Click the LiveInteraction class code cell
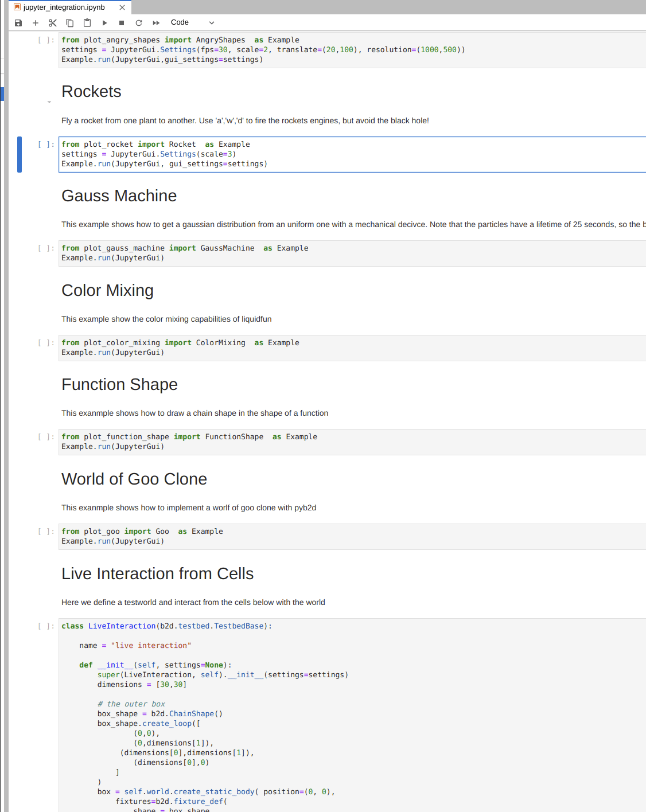The height and width of the screenshot is (812, 646). tap(352, 715)
